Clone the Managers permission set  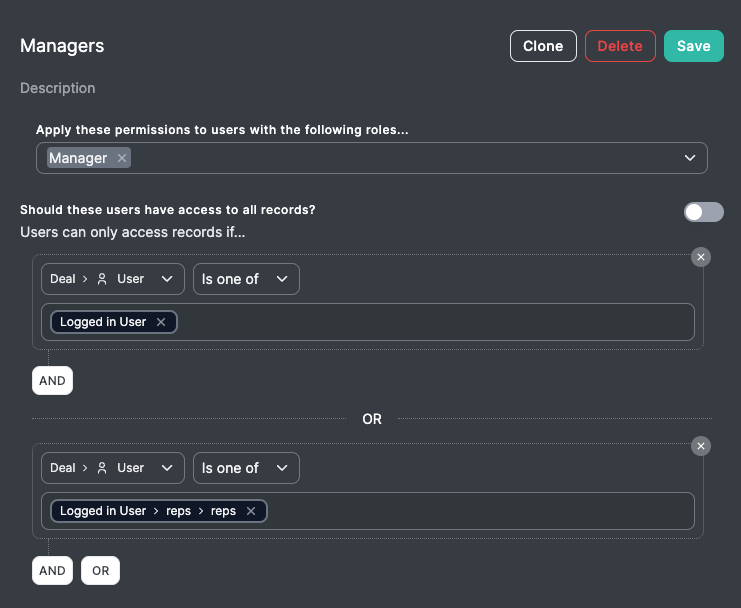click(x=543, y=46)
